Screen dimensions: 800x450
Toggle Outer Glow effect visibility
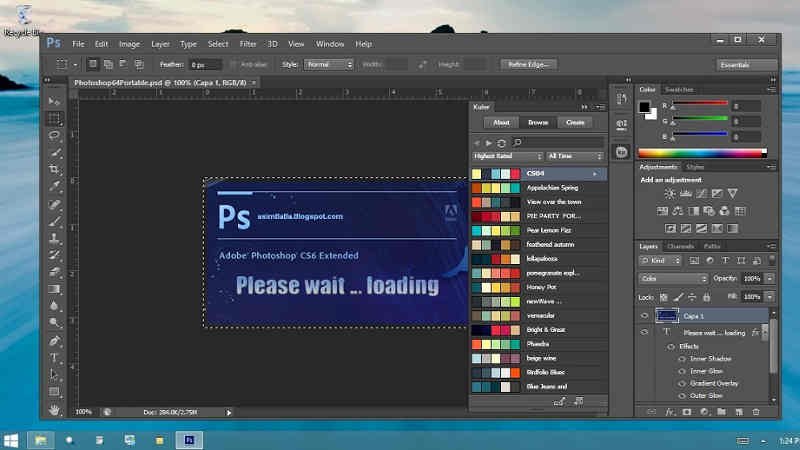point(682,395)
